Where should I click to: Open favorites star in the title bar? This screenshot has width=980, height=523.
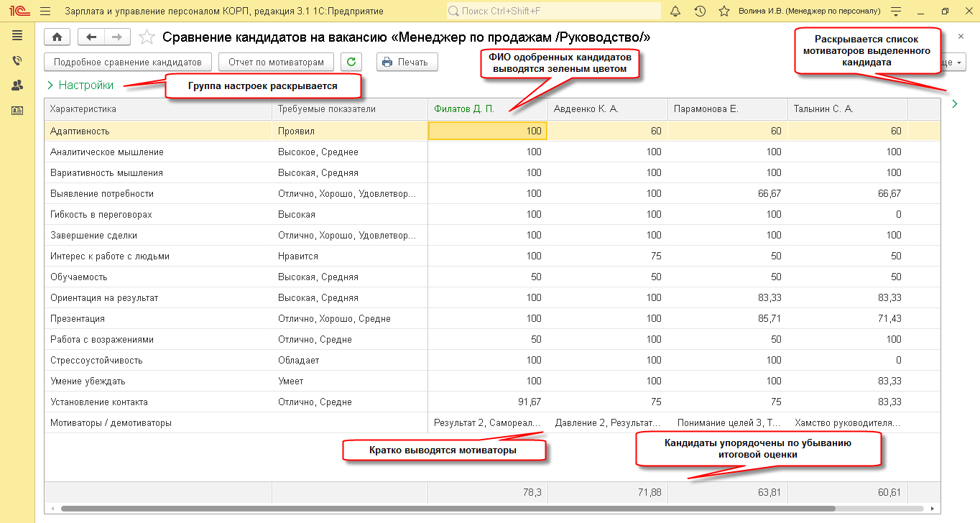click(724, 11)
